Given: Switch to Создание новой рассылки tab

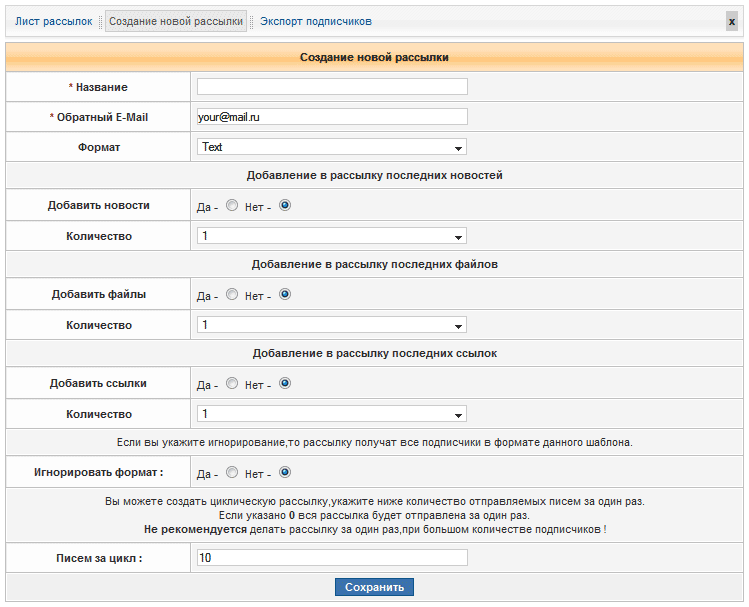Looking at the screenshot, I should [x=176, y=21].
